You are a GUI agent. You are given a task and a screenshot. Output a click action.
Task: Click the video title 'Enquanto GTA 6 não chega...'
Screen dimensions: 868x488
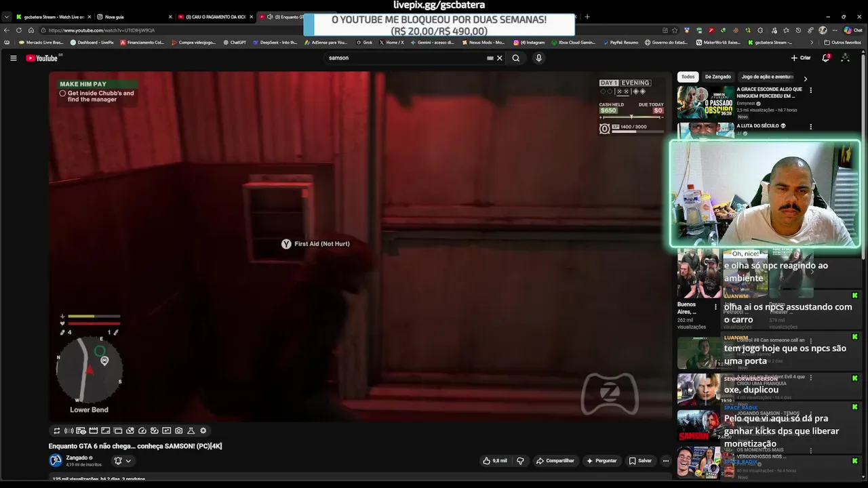click(x=135, y=446)
